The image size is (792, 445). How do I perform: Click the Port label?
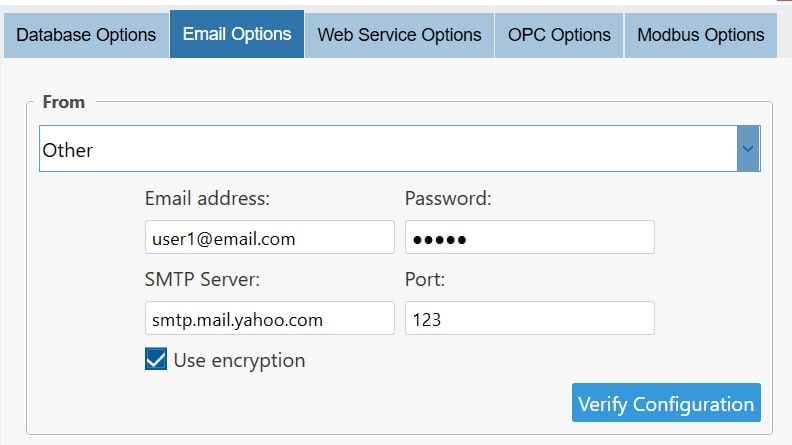pos(425,279)
